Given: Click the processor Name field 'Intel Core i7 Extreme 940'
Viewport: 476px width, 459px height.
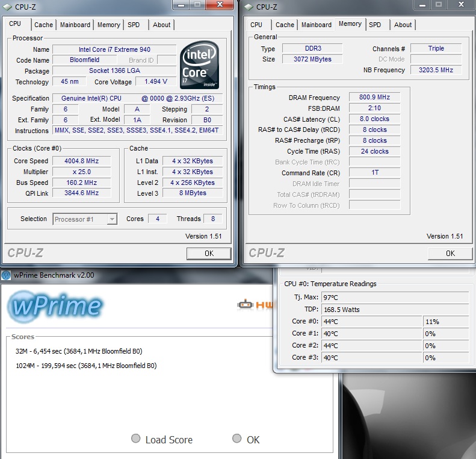Looking at the screenshot, I should coord(114,49).
